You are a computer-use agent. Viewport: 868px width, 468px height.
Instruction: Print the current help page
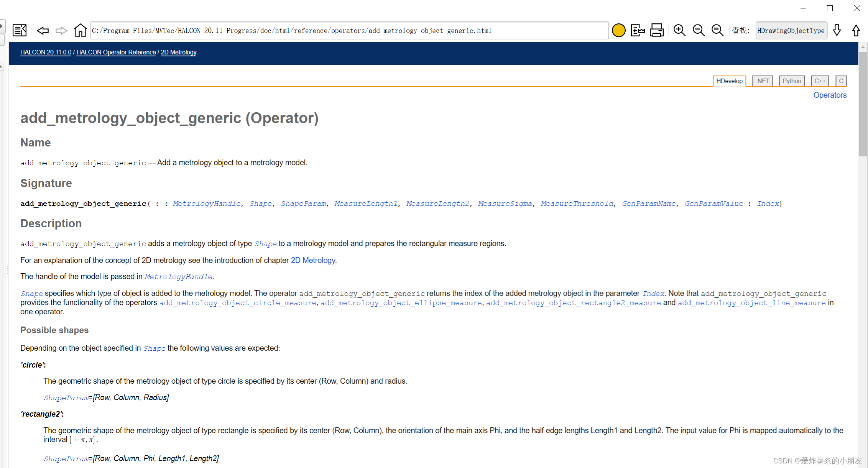coord(656,30)
